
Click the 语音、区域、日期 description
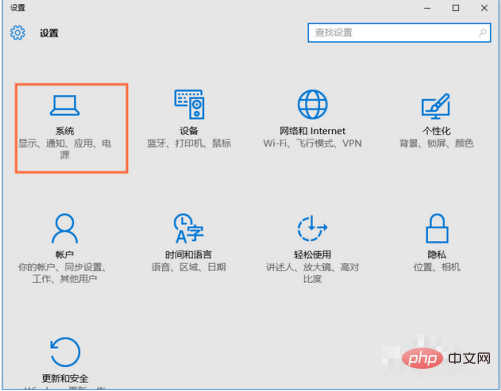pyautogui.click(x=189, y=267)
